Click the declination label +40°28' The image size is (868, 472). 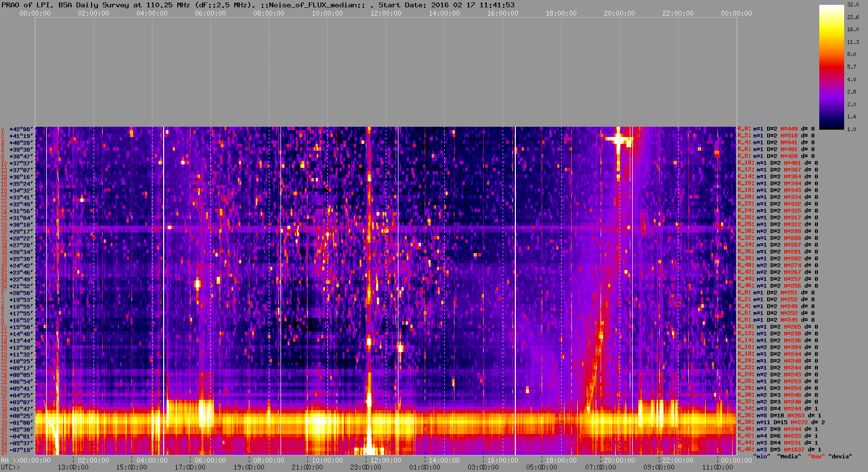coord(21,143)
